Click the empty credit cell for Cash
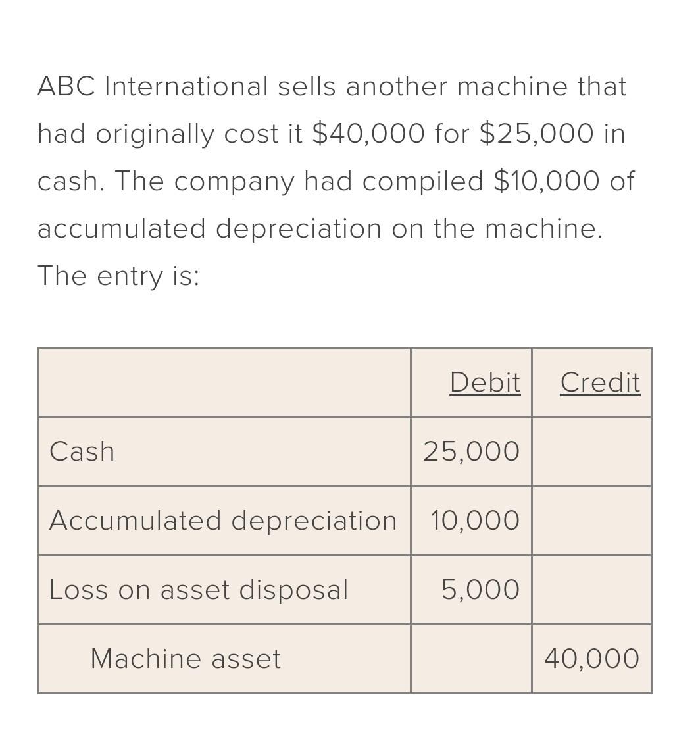The image size is (700, 741). [x=592, y=451]
